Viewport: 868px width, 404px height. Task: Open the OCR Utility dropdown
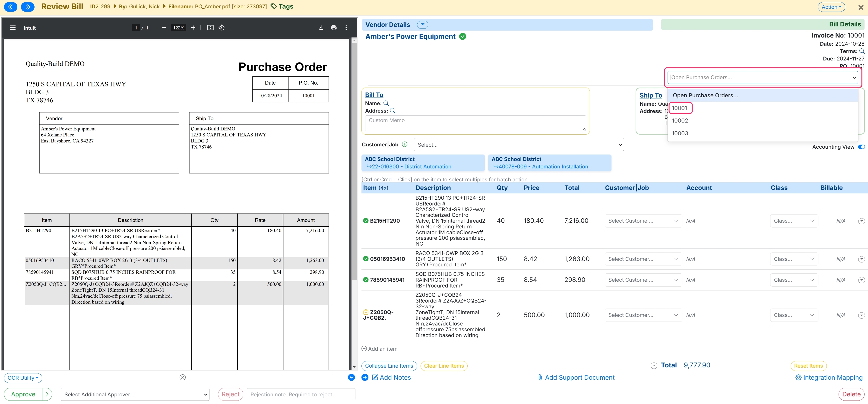point(23,378)
